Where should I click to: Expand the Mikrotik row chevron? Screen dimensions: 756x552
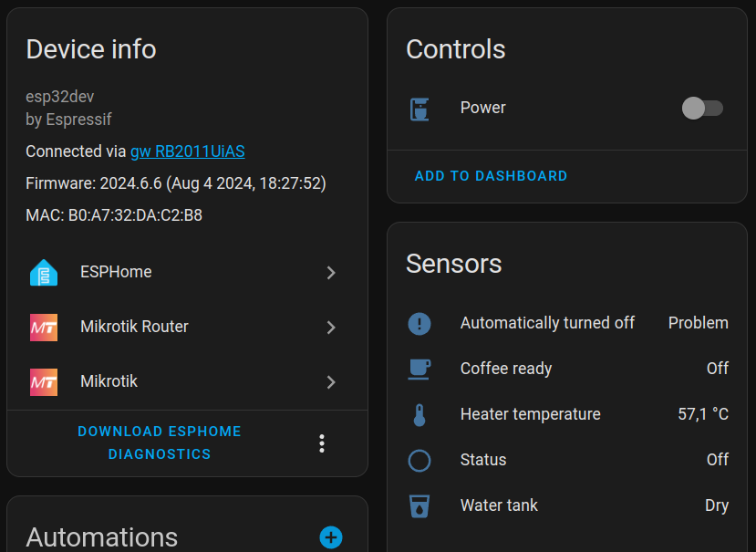click(331, 381)
